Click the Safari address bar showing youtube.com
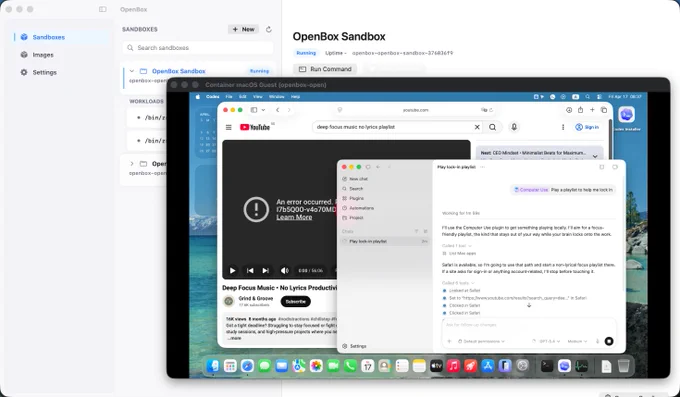 point(415,110)
